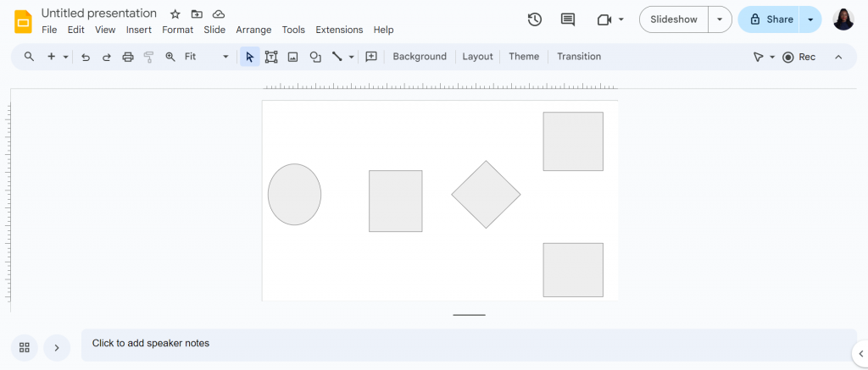This screenshot has width=868, height=370.
Task: Add a comment from the toolbar
Action: point(371,57)
